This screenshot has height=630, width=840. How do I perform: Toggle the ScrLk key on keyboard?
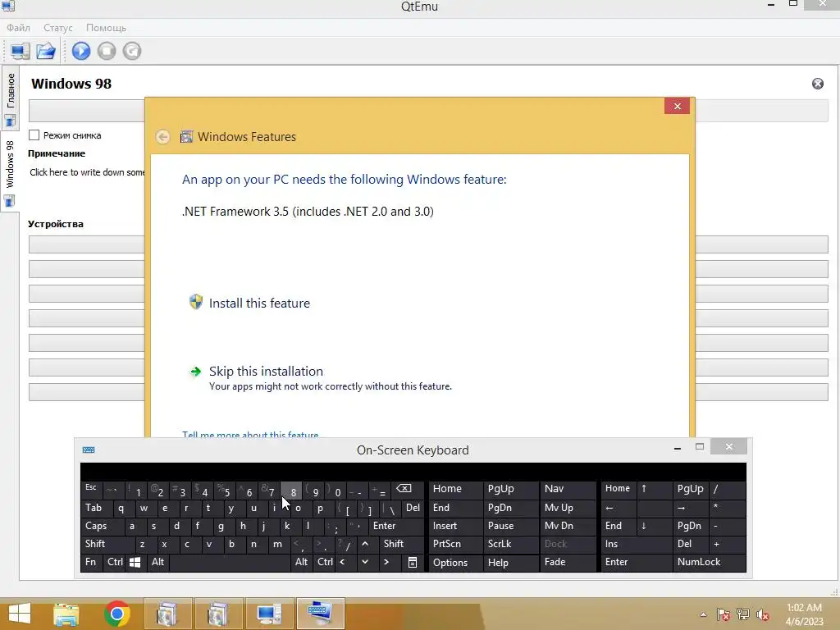(510, 544)
